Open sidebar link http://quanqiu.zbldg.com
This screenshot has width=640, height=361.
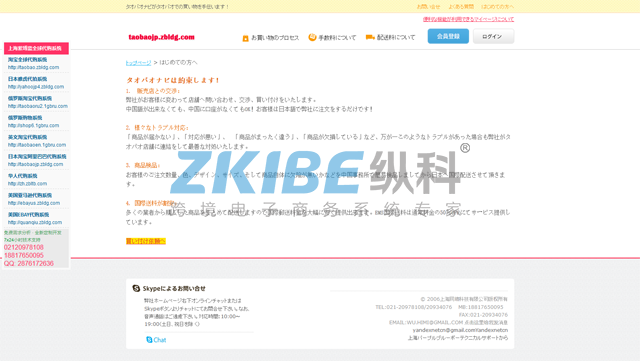(x=35, y=223)
